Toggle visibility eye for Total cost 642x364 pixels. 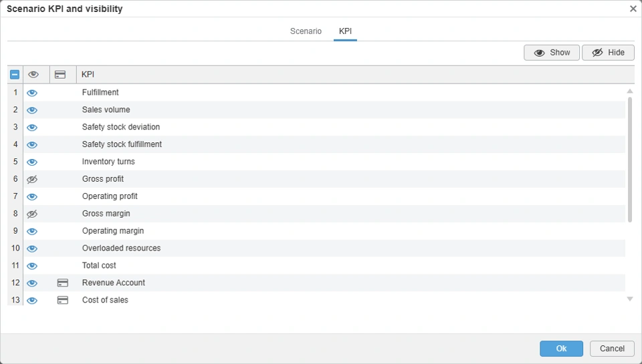point(32,266)
